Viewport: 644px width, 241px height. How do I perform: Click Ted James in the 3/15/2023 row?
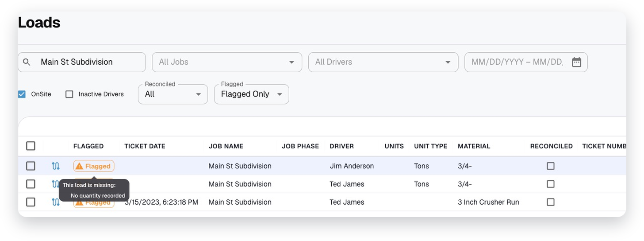pos(347,202)
